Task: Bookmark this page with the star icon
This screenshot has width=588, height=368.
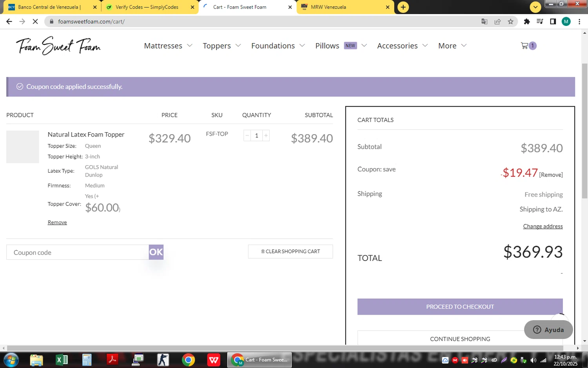Action: coord(510,22)
